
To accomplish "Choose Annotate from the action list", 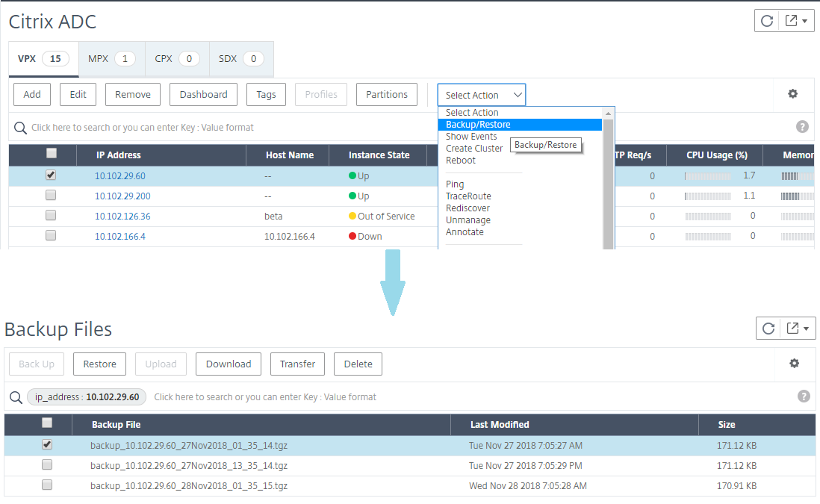I will tap(465, 232).
